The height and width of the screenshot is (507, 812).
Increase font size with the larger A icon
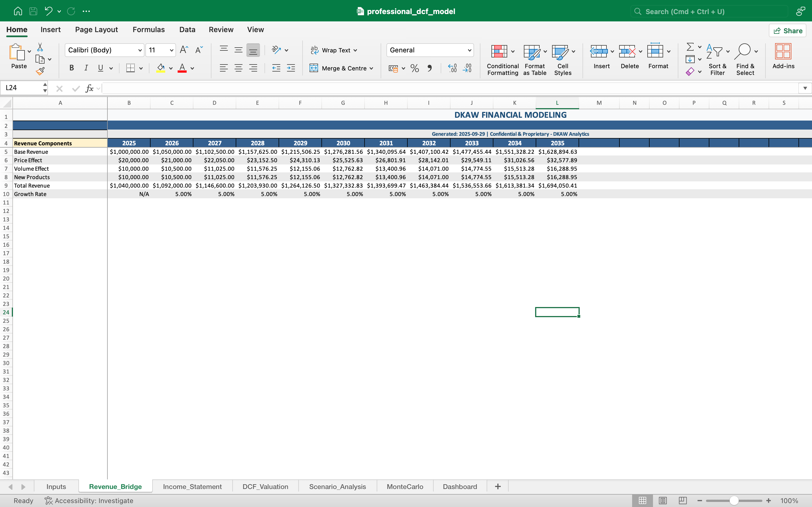(184, 50)
